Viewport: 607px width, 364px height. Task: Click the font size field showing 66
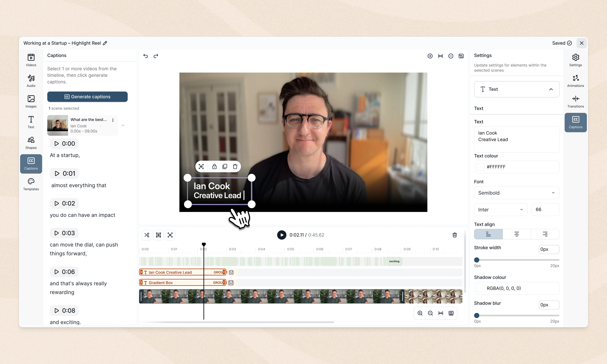(x=545, y=210)
